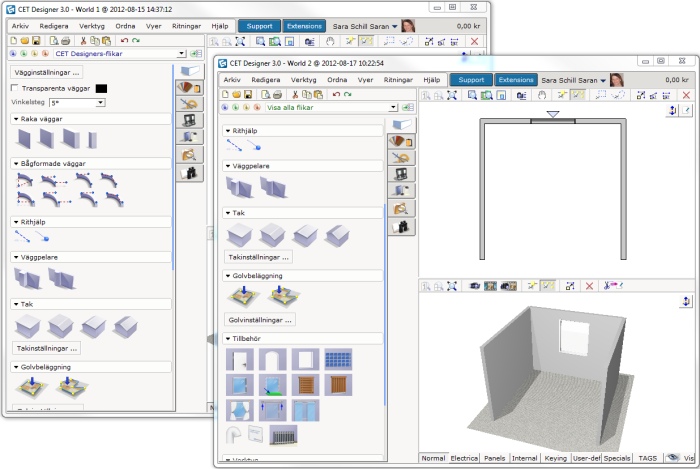Select first arc wall tool in World 1

coord(24,180)
